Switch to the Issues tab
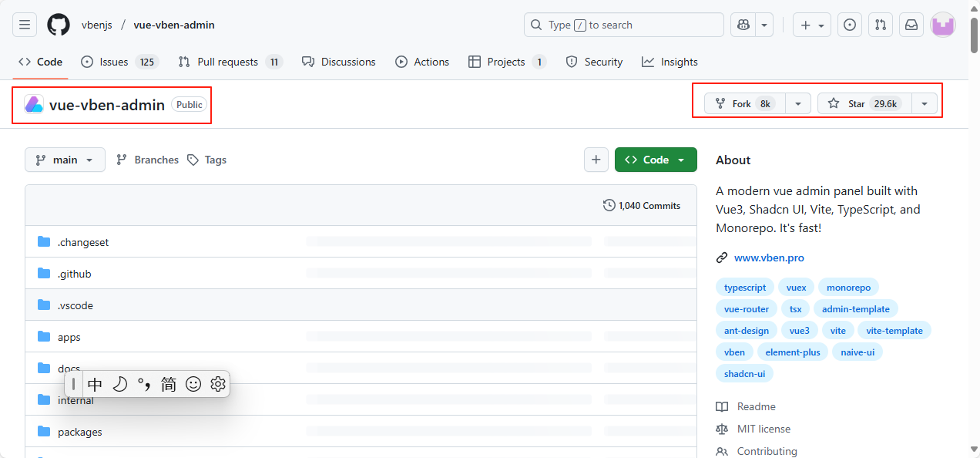 (x=119, y=62)
